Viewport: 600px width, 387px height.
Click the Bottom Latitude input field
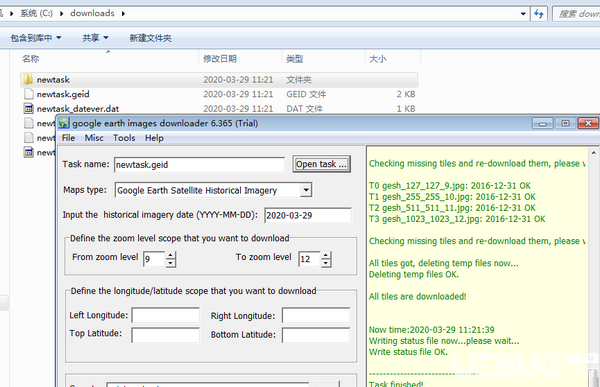pyautogui.click(x=316, y=335)
